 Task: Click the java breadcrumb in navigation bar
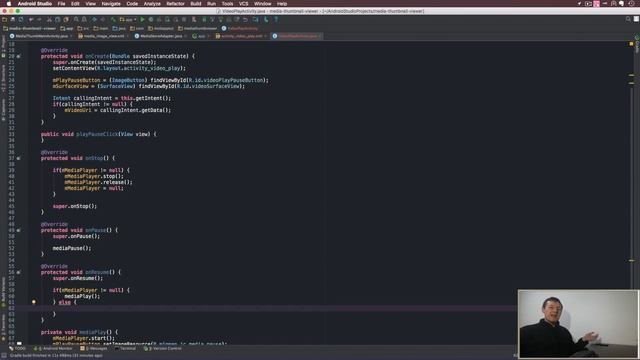(119, 28)
